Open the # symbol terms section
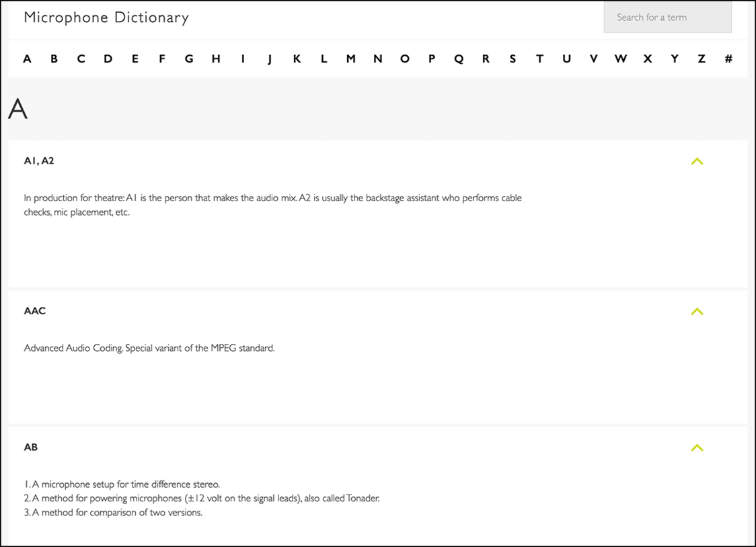This screenshot has height=547, width=756. [728, 59]
